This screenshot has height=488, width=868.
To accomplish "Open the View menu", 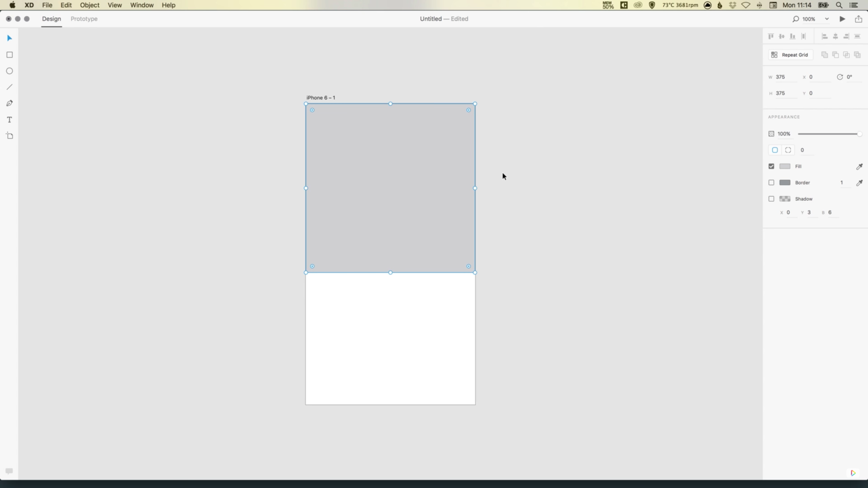I will click(x=114, y=5).
